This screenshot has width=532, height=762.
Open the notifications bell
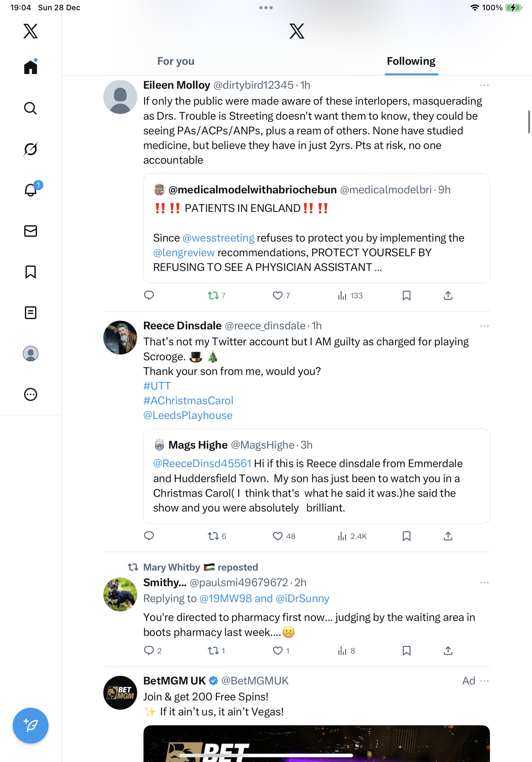(x=31, y=190)
